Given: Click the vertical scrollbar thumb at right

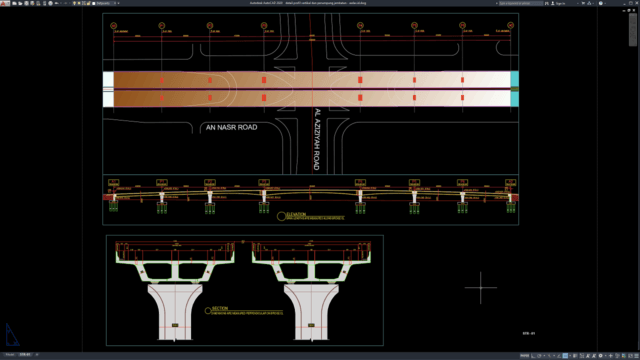Looking at the screenshot, I should pyautogui.click(x=633, y=29).
